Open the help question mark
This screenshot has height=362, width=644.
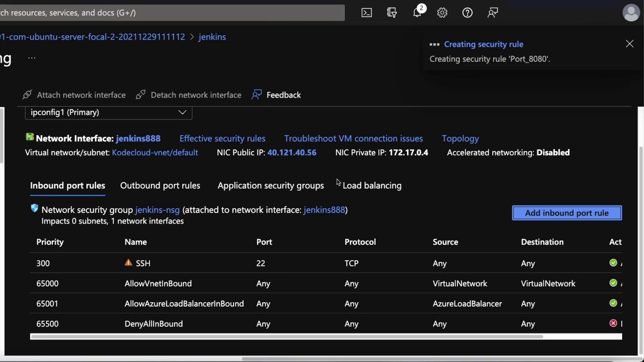[467, 13]
